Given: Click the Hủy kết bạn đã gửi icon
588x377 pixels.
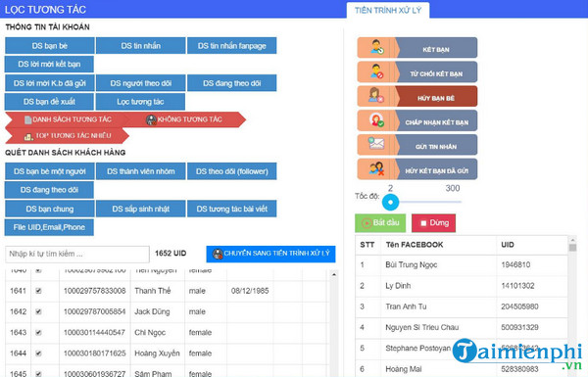Looking at the screenshot, I should coord(376,168).
